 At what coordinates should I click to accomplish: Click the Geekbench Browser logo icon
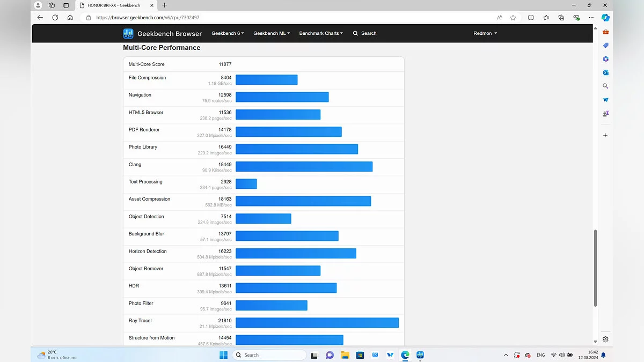(128, 33)
